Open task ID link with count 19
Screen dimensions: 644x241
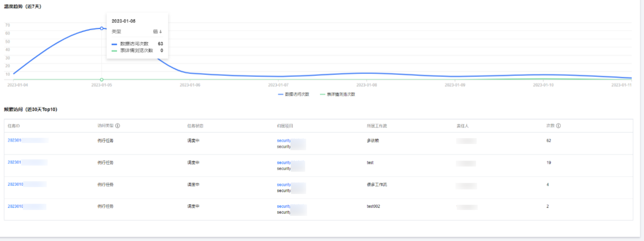[x=14, y=162]
